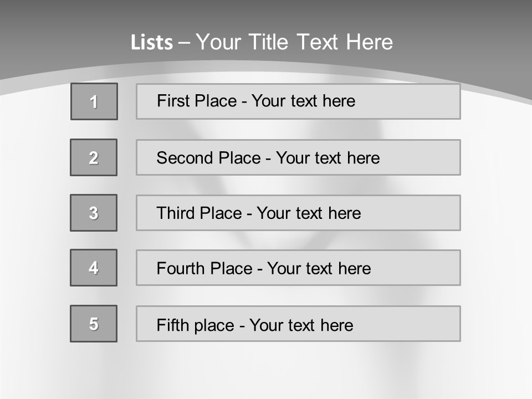532x399 pixels.
Task: Click the empty slide background below the fifth row
Action: 266,371
